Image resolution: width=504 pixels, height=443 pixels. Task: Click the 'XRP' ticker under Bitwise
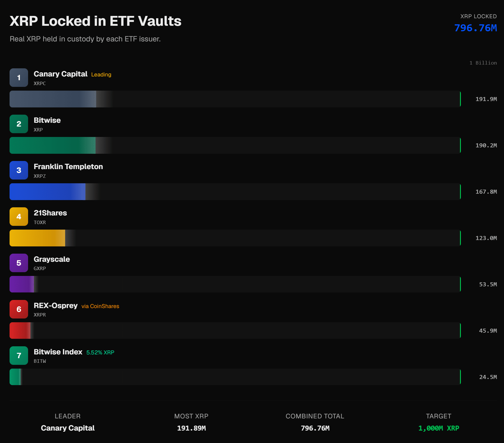point(38,130)
